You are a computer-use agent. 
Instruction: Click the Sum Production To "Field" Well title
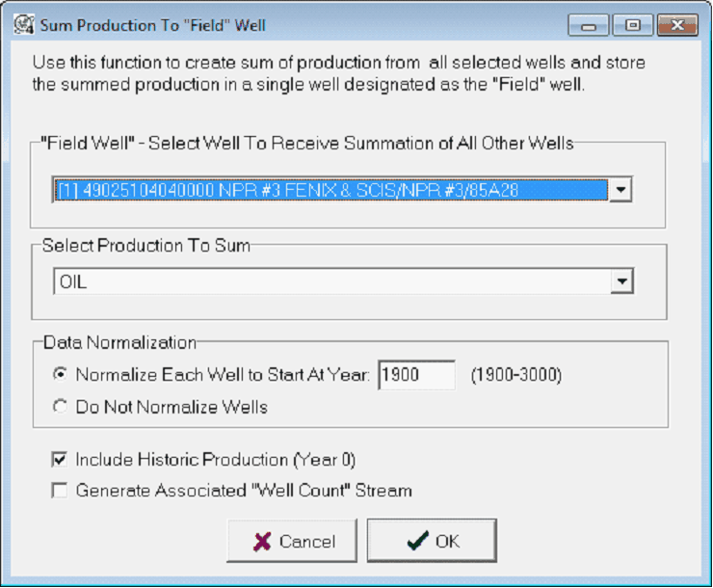pos(152,24)
